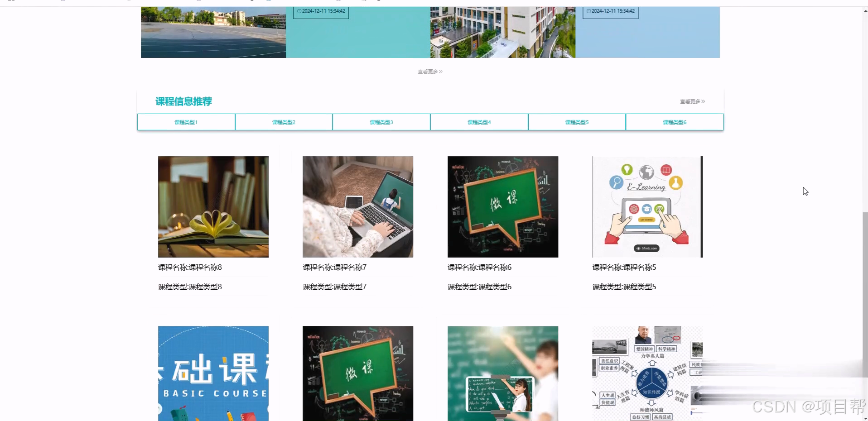Click the E-Learning graphic for 课程名称5
The width and height of the screenshot is (868, 421).
pos(647,207)
